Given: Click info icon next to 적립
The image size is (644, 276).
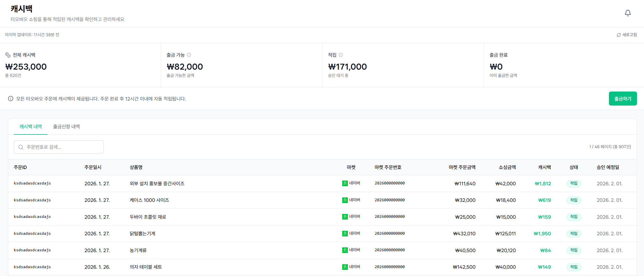Looking at the screenshot, I should [x=341, y=55].
